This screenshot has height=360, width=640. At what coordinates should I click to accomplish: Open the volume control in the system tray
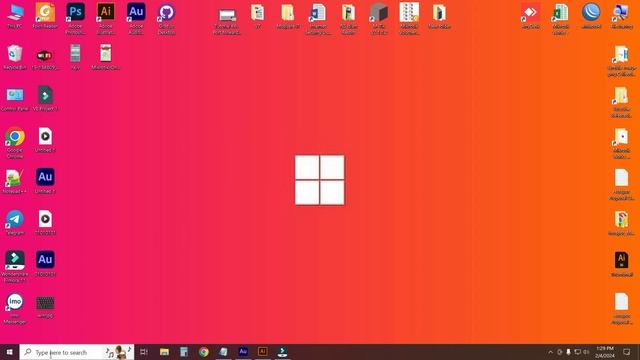(x=586, y=352)
